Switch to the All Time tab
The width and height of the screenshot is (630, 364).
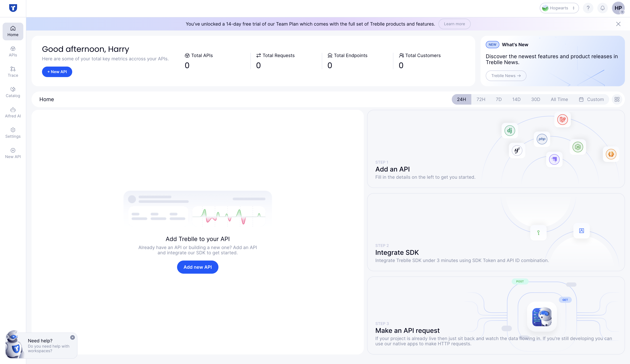559,99
